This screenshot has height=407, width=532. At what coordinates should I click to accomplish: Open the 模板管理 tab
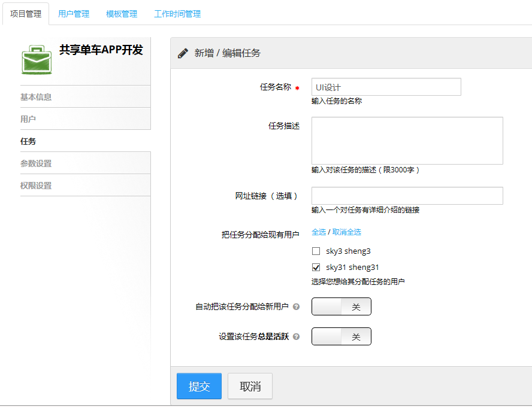[122, 14]
